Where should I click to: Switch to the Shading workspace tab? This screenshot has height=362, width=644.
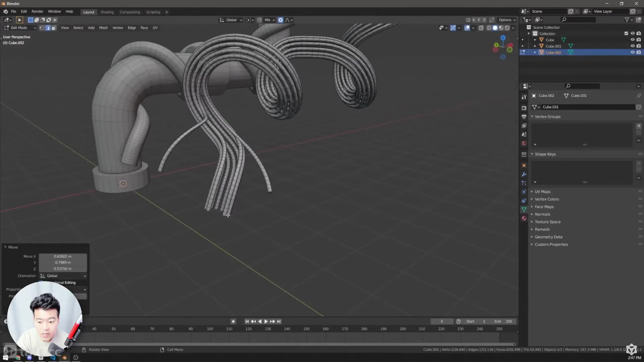107,12
